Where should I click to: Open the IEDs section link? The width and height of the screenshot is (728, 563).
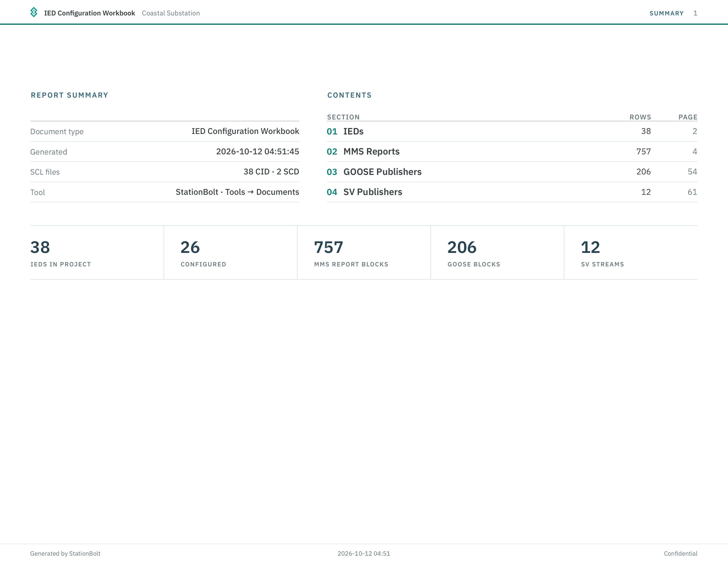point(353,131)
